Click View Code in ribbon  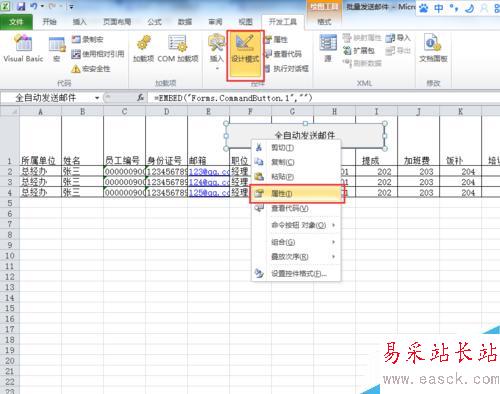(x=284, y=54)
